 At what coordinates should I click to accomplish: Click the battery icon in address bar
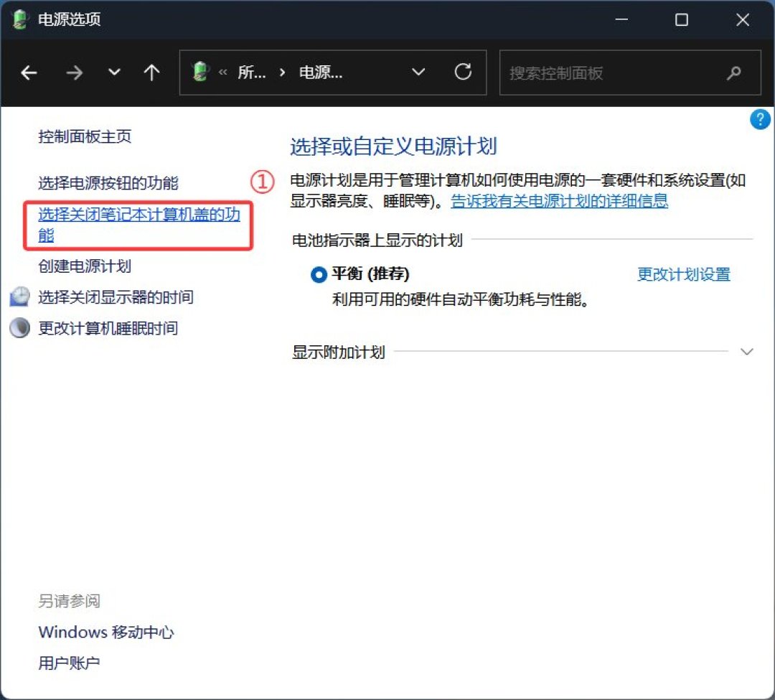pos(201,72)
